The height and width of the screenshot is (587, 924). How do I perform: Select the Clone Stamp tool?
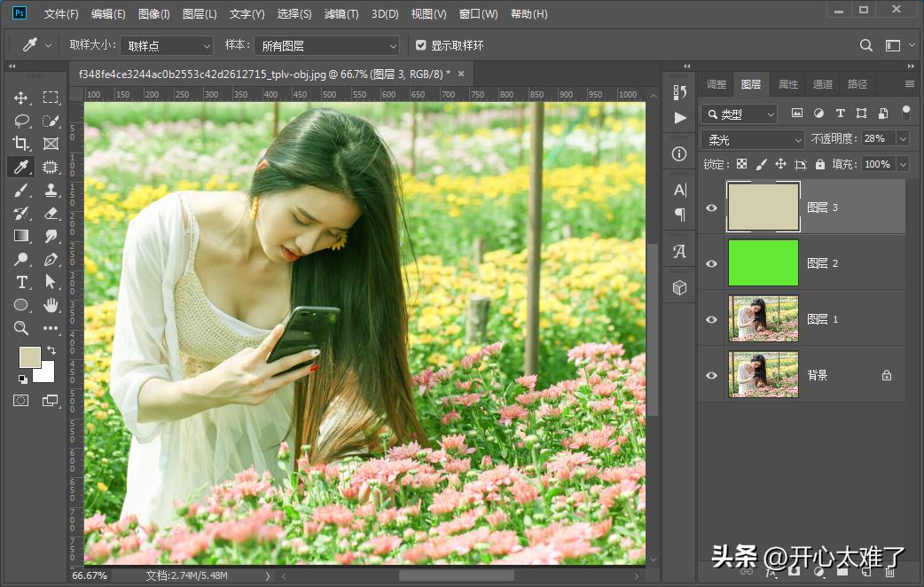click(x=51, y=190)
